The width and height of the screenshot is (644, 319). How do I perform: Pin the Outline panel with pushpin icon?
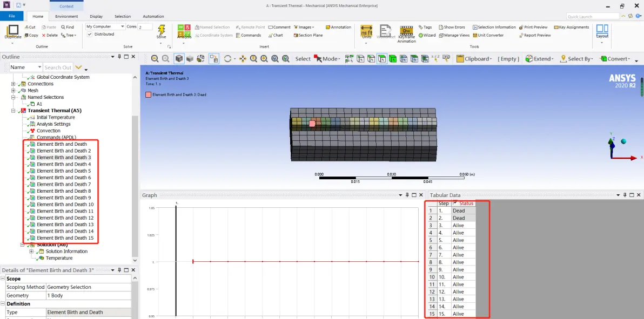coord(119,57)
